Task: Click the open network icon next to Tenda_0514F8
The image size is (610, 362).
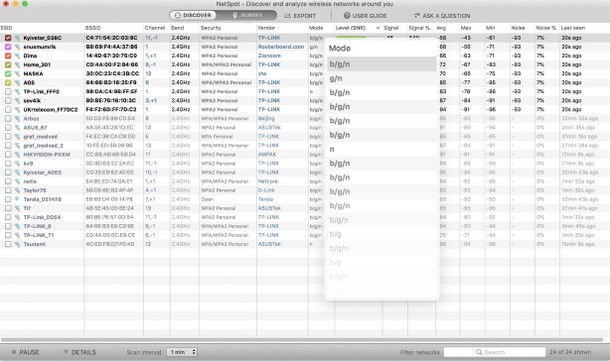Action: 17,199
